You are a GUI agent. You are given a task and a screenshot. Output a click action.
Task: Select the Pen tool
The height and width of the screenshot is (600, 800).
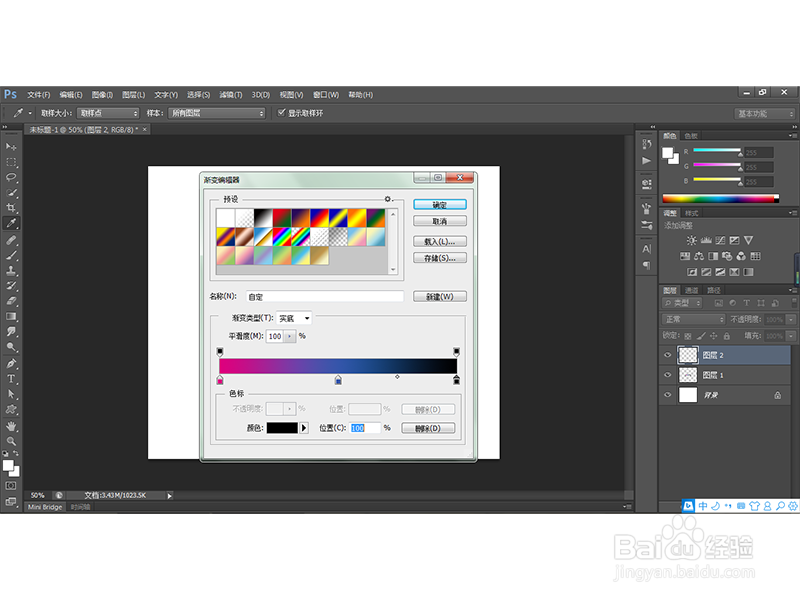pyautogui.click(x=11, y=364)
